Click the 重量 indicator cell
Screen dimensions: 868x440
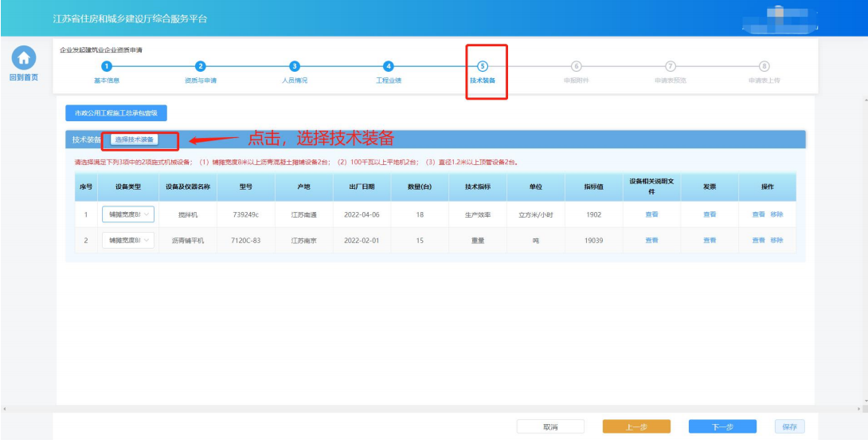(478, 241)
